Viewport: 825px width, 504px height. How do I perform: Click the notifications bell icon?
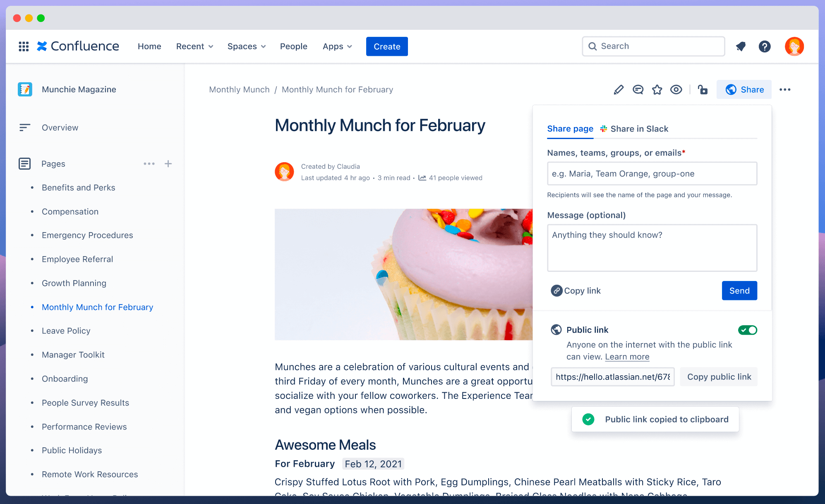pyautogui.click(x=741, y=46)
